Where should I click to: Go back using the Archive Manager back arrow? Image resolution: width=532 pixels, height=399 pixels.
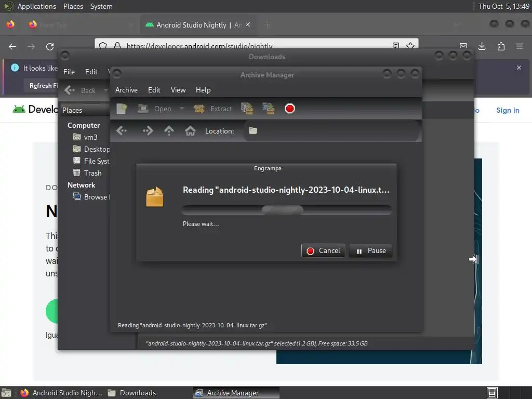point(122,130)
